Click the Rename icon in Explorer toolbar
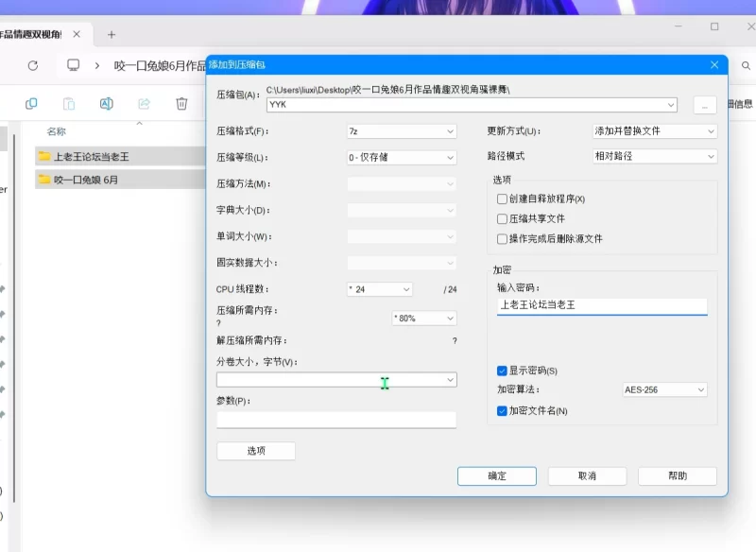The height and width of the screenshot is (552, 756). (x=106, y=104)
